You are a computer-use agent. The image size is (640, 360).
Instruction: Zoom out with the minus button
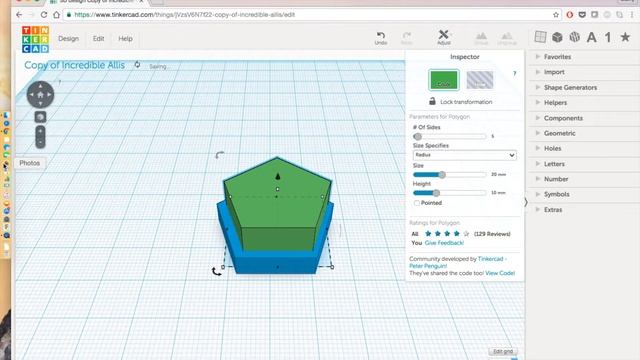click(x=40, y=142)
